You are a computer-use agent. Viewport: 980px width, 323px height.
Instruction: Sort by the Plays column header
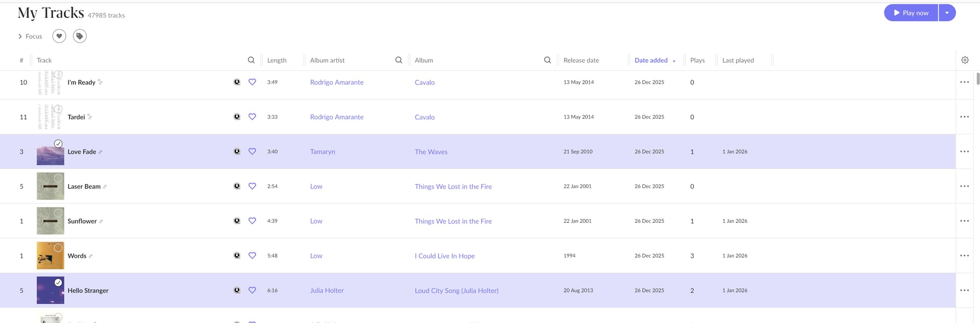[697, 60]
